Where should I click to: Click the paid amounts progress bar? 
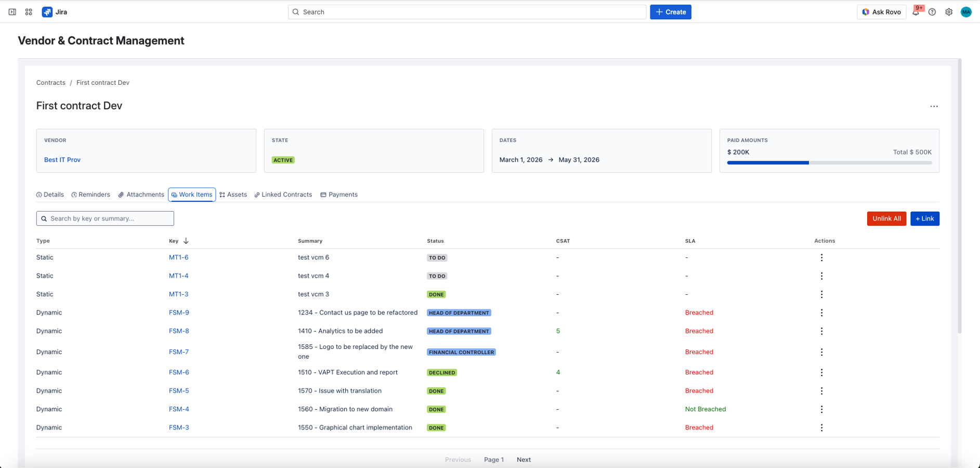click(x=829, y=162)
